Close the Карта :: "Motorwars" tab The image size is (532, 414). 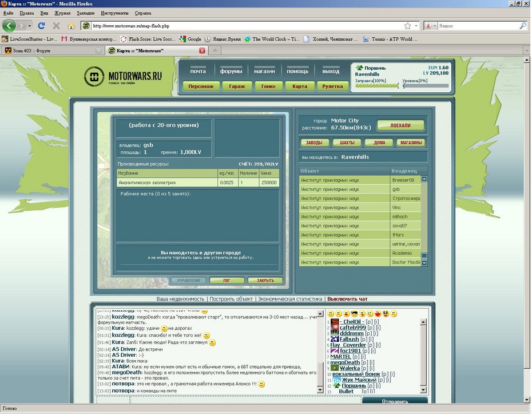pyautogui.click(x=202, y=50)
